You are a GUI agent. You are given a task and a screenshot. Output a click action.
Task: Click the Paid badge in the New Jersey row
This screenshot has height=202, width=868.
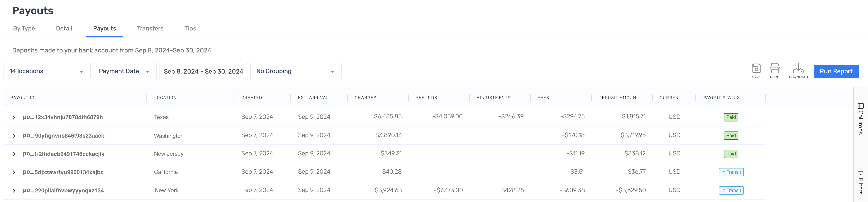[x=731, y=153]
